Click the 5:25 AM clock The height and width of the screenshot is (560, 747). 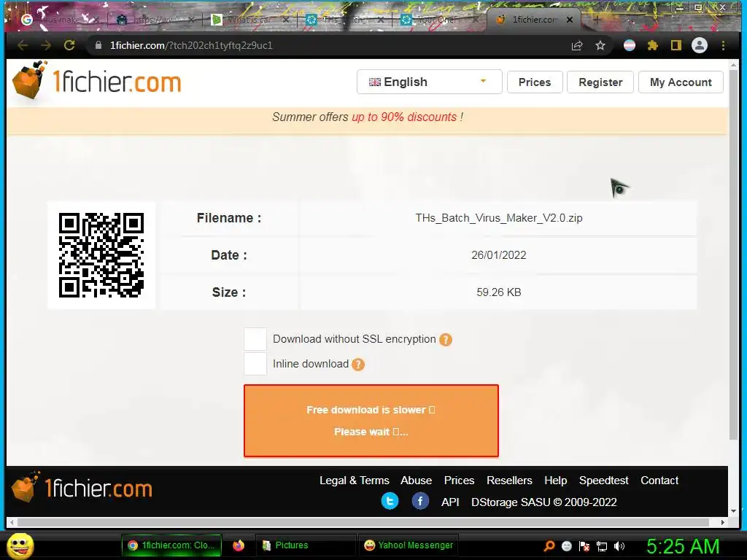(683, 546)
